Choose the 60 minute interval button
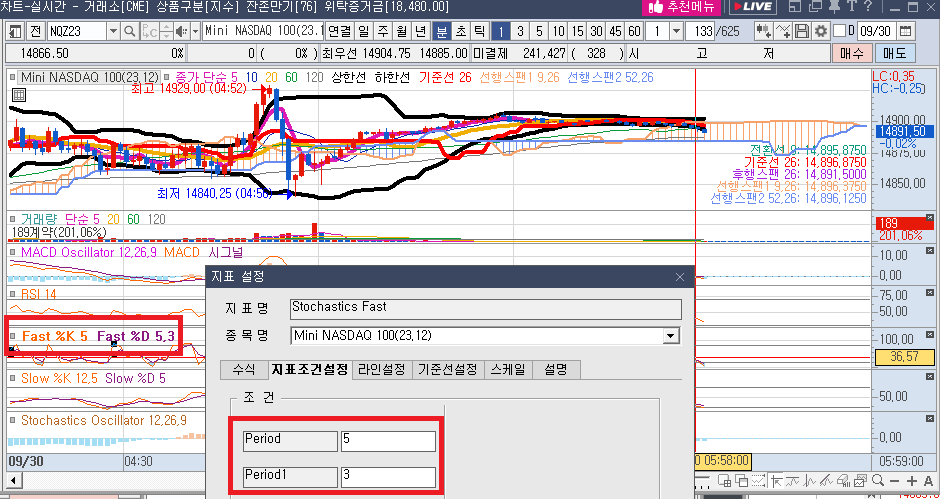This screenshot has height=499, width=940. pos(634,31)
